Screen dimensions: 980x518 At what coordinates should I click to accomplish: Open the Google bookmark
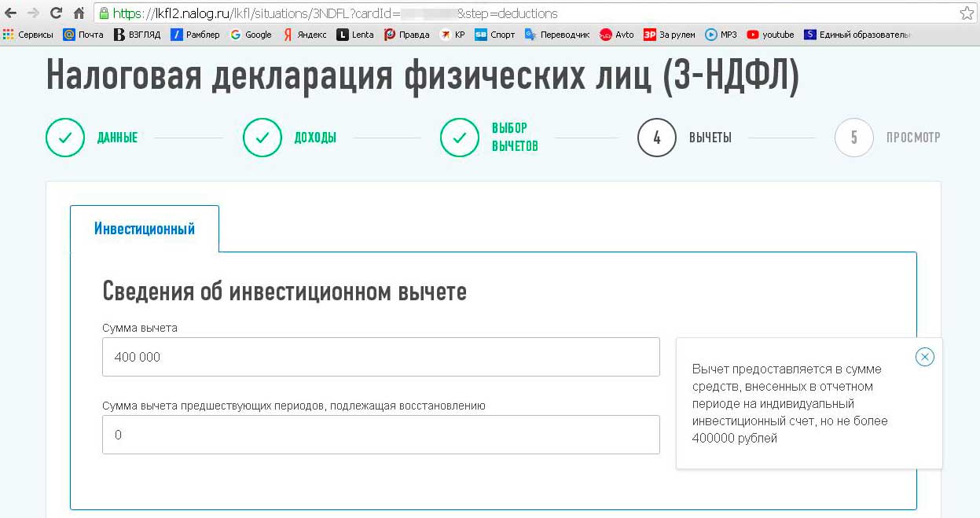251,35
